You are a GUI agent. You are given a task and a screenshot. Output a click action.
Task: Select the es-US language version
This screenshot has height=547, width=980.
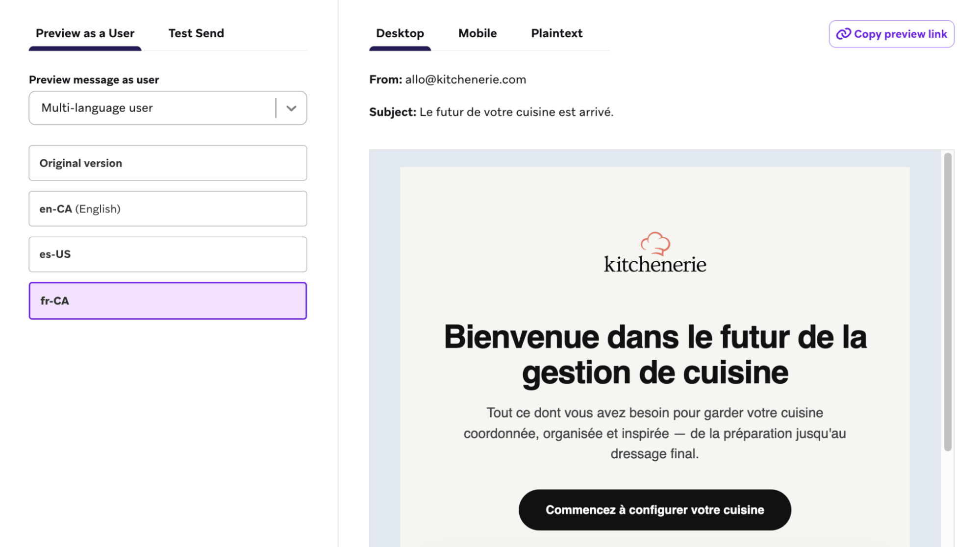pyautogui.click(x=168, y=254)
